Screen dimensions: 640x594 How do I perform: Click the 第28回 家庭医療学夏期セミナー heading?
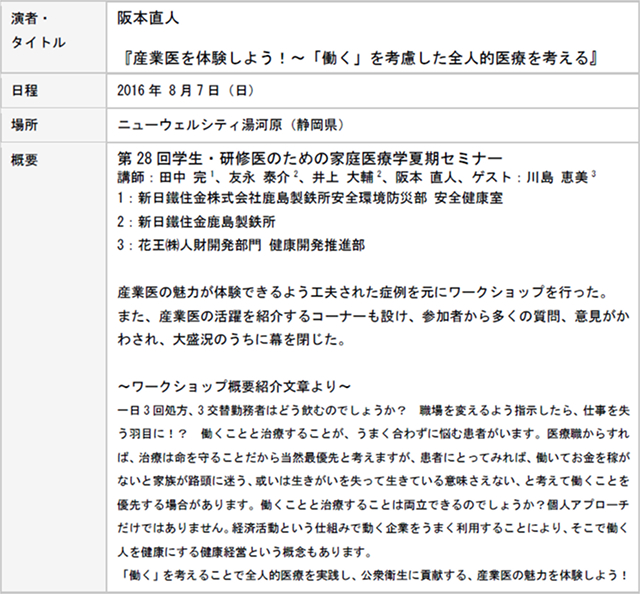pos(309,159)
